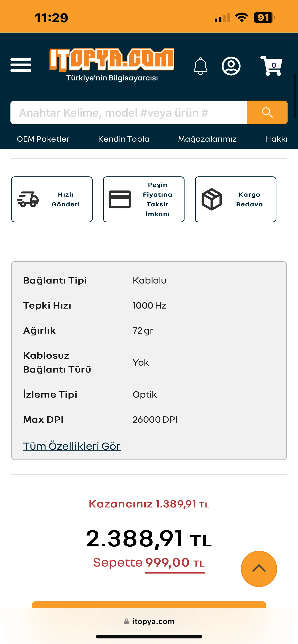Image resolution: width=298 pixels, height=644 pixels.
Task: Tap the itopya.com address bar
Action: [x=149, y=621]
